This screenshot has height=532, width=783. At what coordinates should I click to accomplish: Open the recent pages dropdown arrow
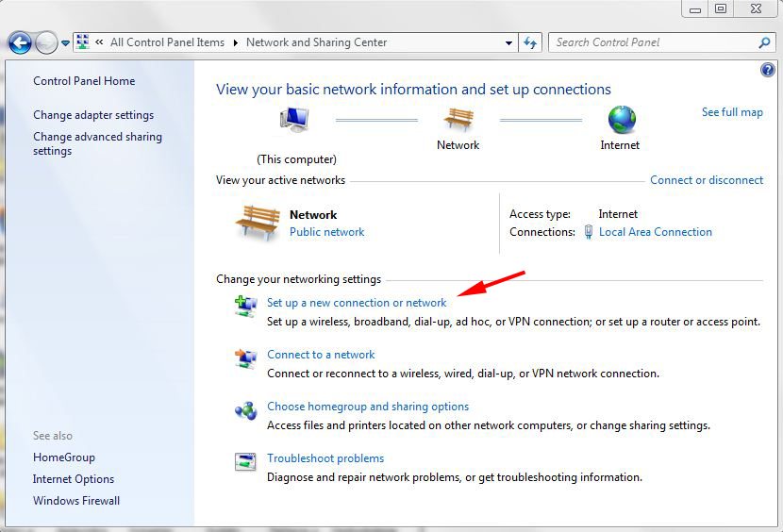click(x=65, y=43)
